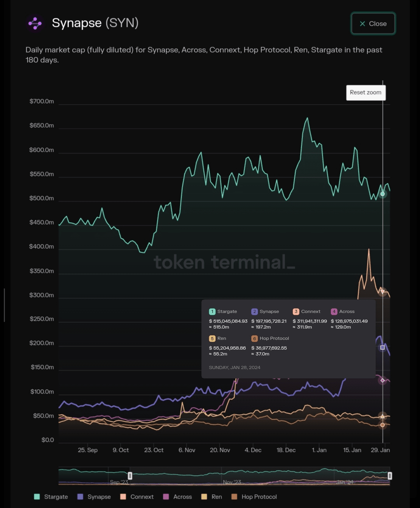Click the left handle of the timeline range selector
The image size is (420, 508).
130,476
